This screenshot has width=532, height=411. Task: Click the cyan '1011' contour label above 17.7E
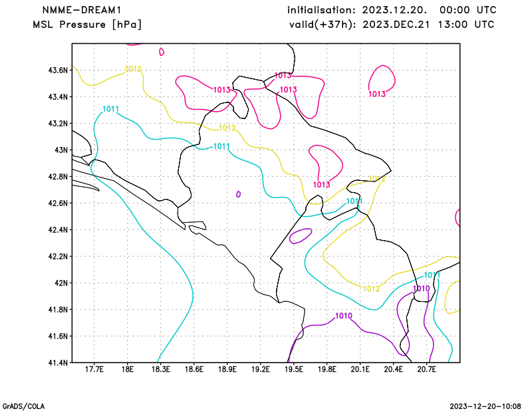point(110,109)
